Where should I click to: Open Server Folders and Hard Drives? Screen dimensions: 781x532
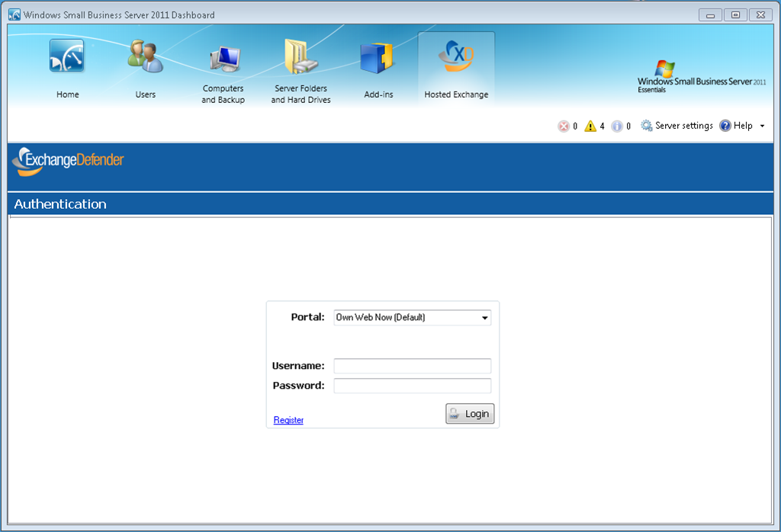tap(301, 58)
